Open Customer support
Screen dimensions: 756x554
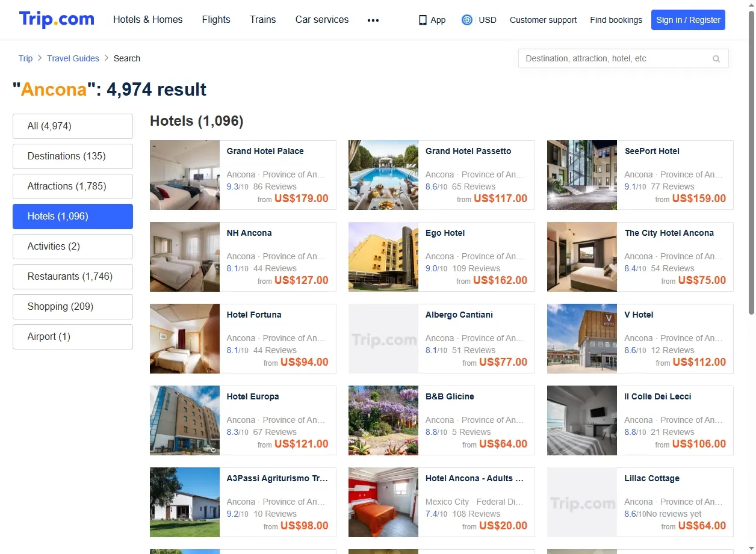[x=543, y=20]
